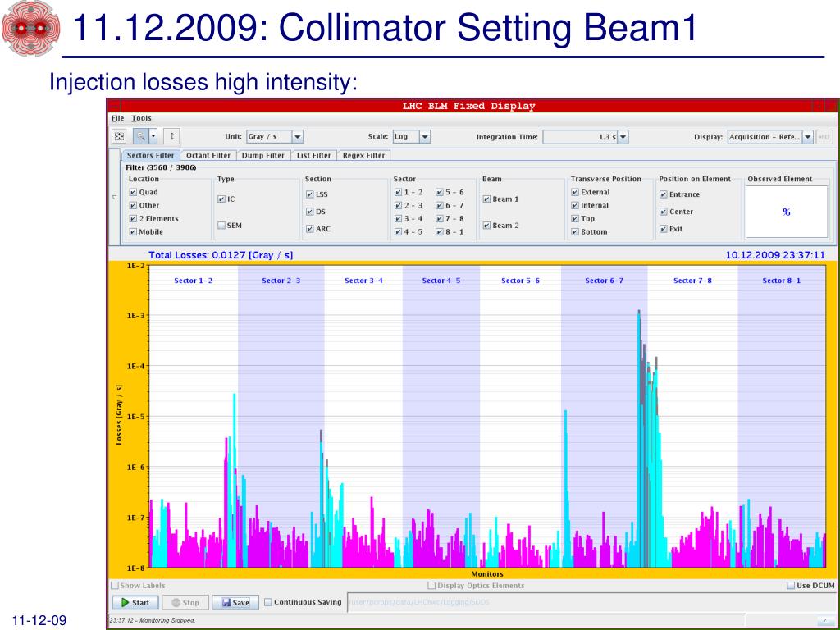Click the Stop button
Screen dimensions: 840x630
[185, 603]
